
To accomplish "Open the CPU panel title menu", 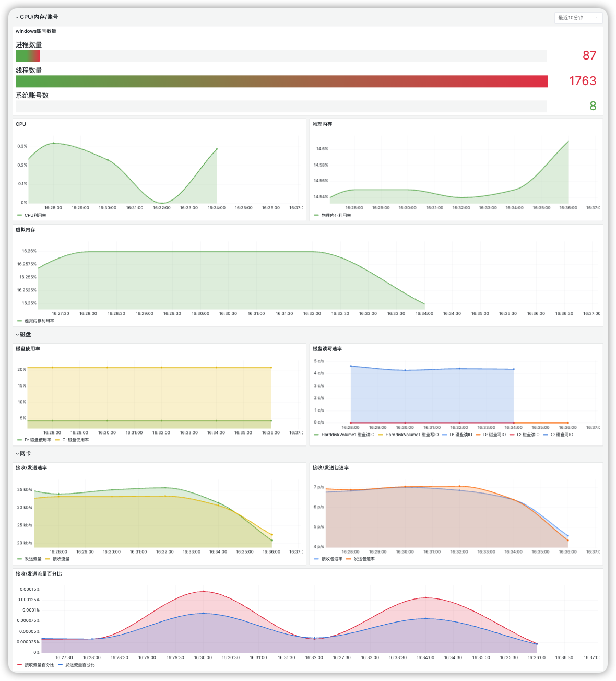I will click(x=21, y=124).
